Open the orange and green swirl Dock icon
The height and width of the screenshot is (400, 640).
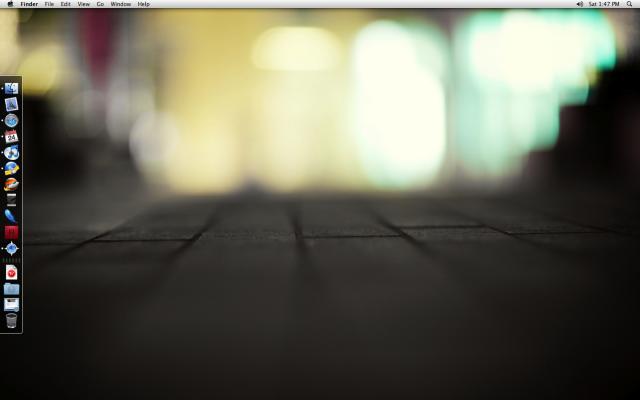point(11,184)
